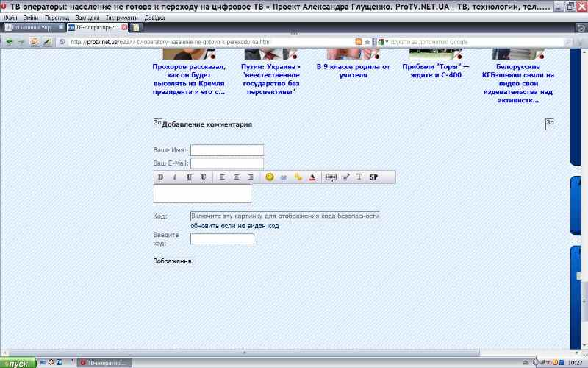Click 'обновить если не виден код' link
The image size is (588, 368).
[234, 226]
